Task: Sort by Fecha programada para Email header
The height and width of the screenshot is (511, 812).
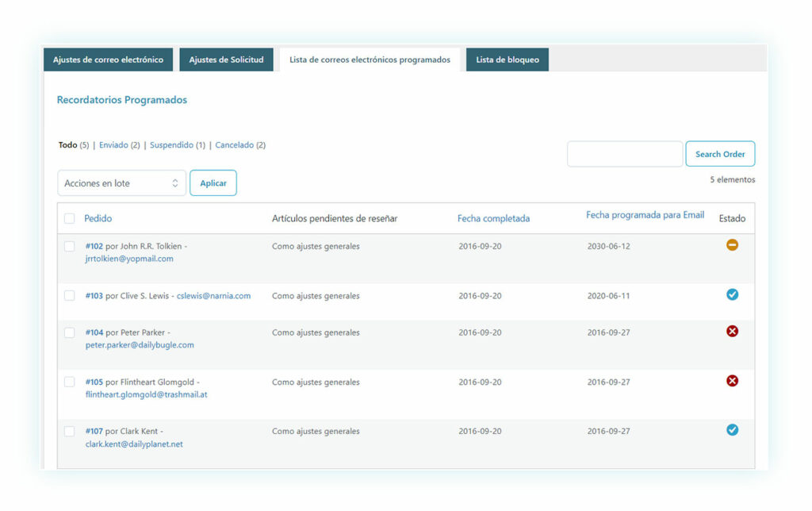Action: tap(645, 215)
